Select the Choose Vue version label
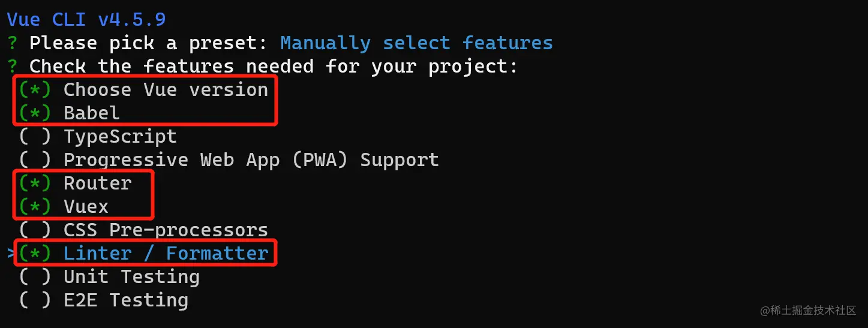 (166, 90)
